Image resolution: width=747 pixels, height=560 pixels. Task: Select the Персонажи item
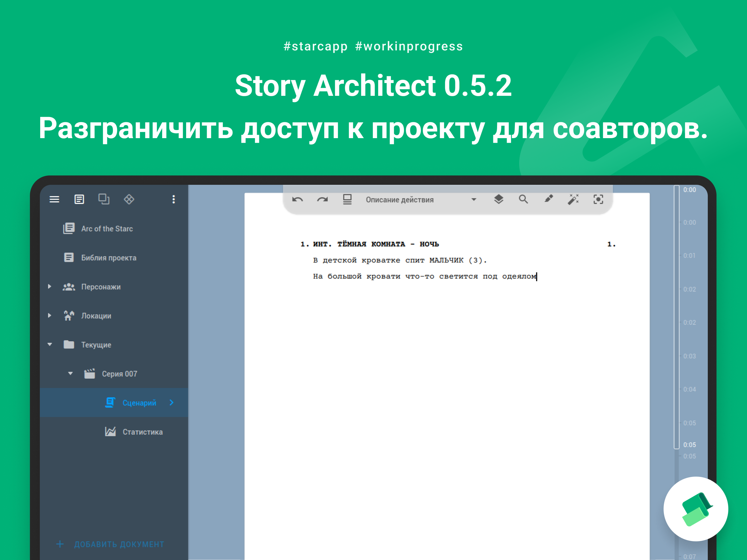click(114, 287)
